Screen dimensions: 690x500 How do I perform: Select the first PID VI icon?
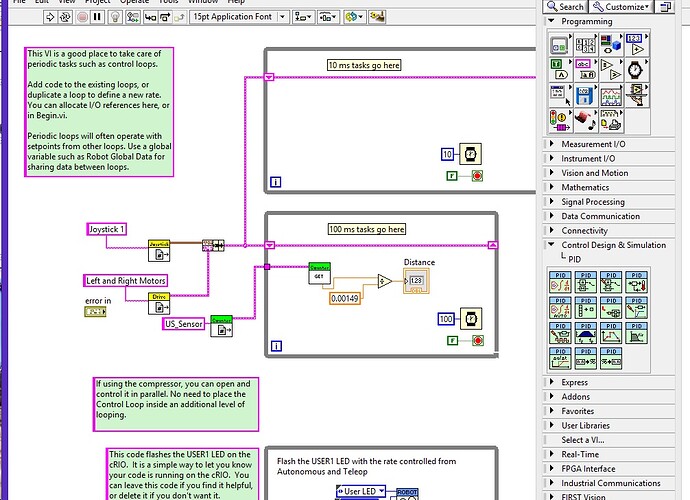click(560, 282)
